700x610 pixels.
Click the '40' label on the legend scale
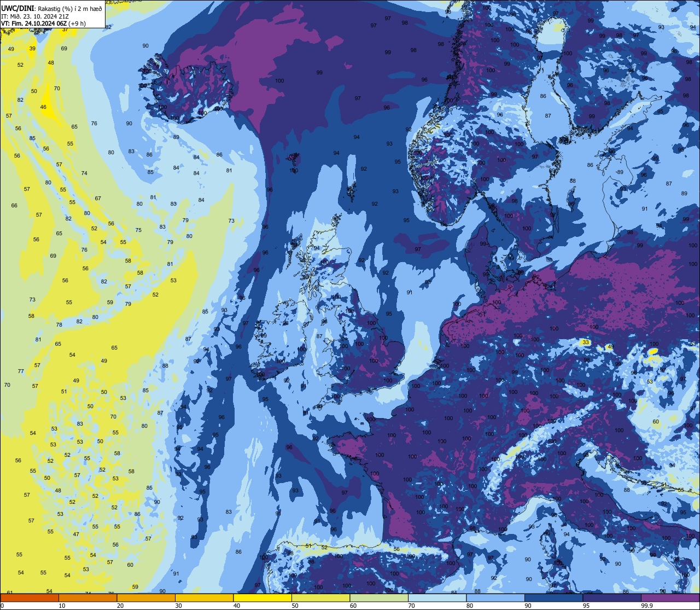(x=237, y=606)
